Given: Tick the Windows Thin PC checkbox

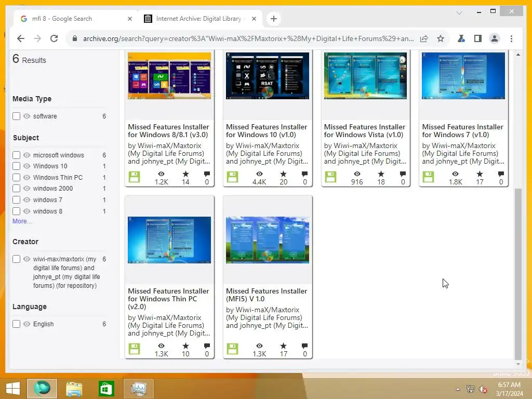Looking at the screenshot, I should tap(16, 178).
